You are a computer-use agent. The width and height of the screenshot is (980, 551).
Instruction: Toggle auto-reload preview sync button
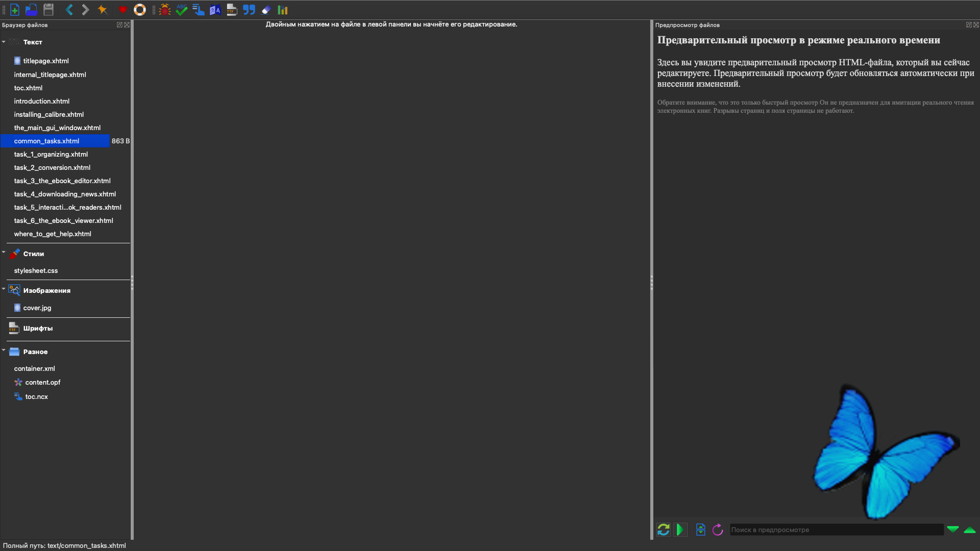click(663, 530)
